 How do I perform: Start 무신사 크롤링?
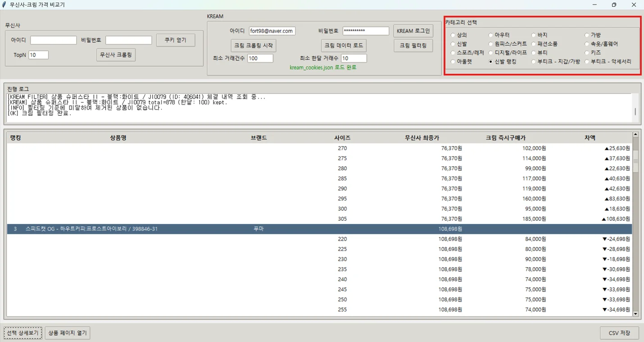(116, 55)
